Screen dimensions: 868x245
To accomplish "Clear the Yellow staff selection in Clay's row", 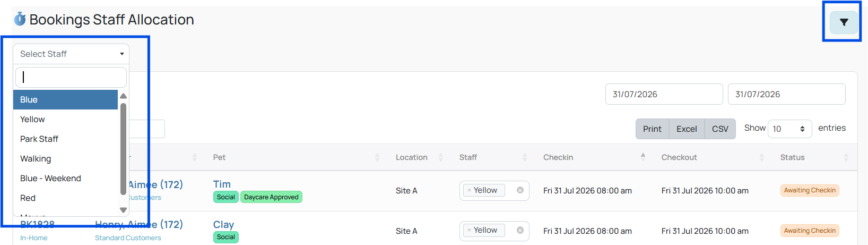I will point(520,230).
